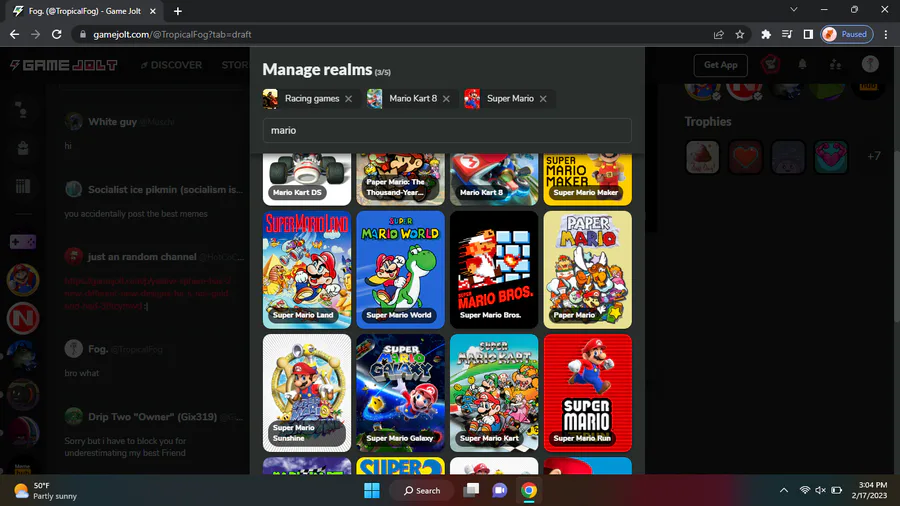Go back in browser history
900x506 pixels.
pyautogui.click(x=14, y=34)
